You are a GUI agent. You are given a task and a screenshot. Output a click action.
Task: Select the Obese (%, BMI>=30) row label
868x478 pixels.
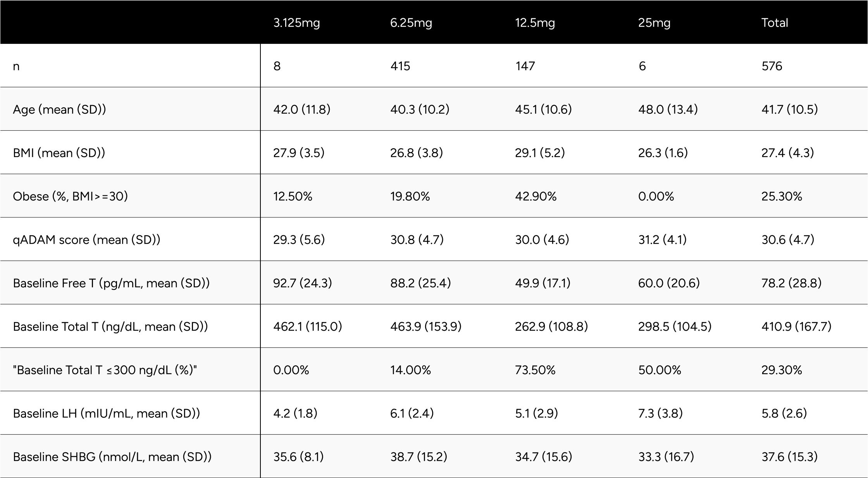click(70, 197)
